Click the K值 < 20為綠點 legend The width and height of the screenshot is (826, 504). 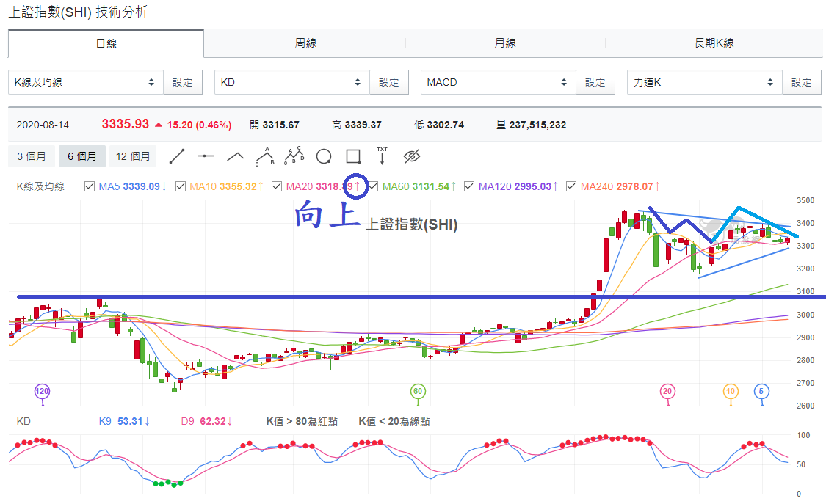(394, 421)
